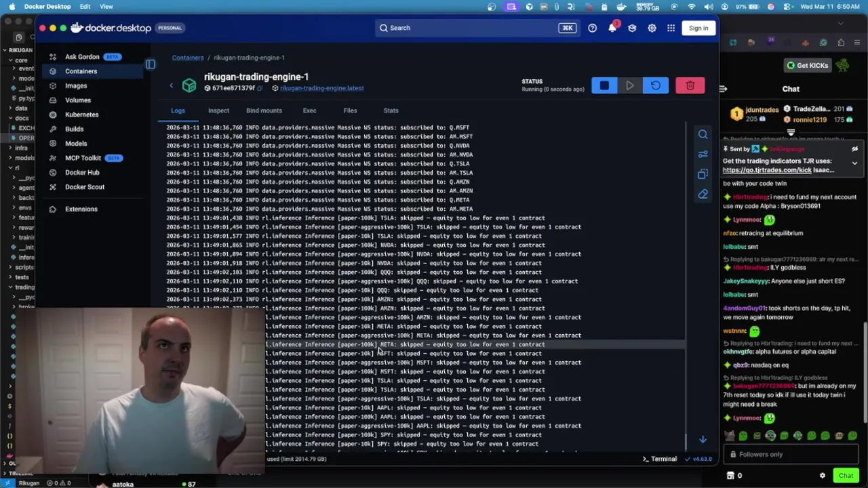Clear logs with eraser icon

(x=703, y=194)
